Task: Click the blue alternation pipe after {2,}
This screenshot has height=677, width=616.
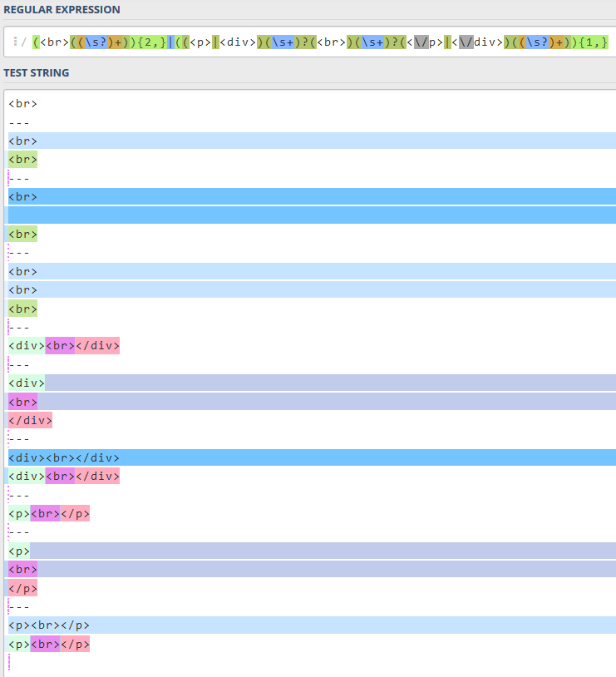Action: coord(169,42)
